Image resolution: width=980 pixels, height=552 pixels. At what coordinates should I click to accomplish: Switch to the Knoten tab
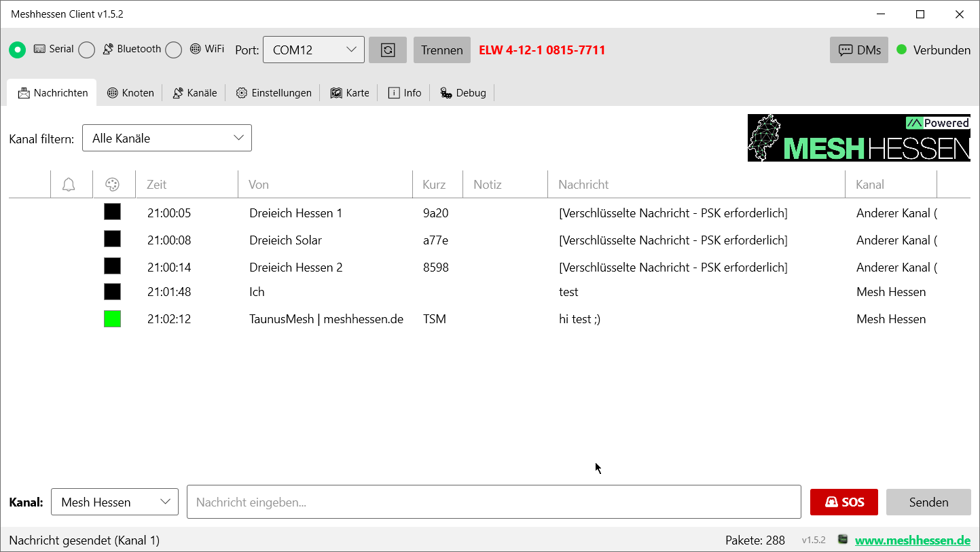pyautogui.click(x=130, y=92)
